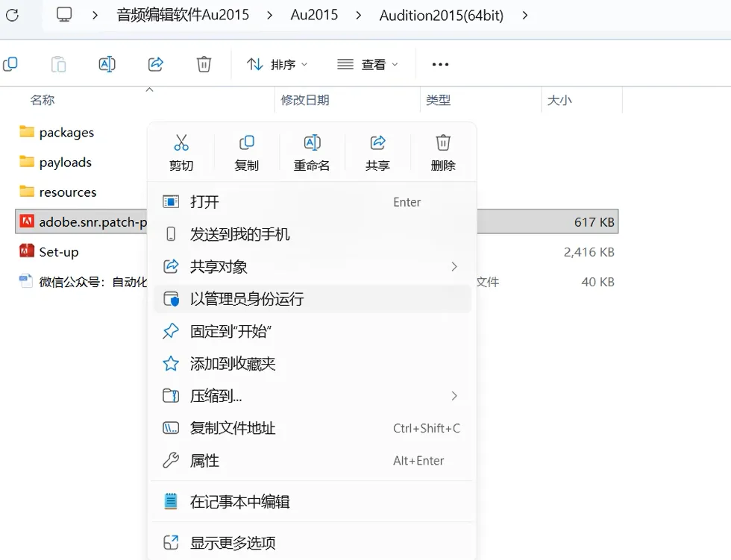Click the adobe.snr.patch file icon
The image size is (731, 560).
click(27, 221)
